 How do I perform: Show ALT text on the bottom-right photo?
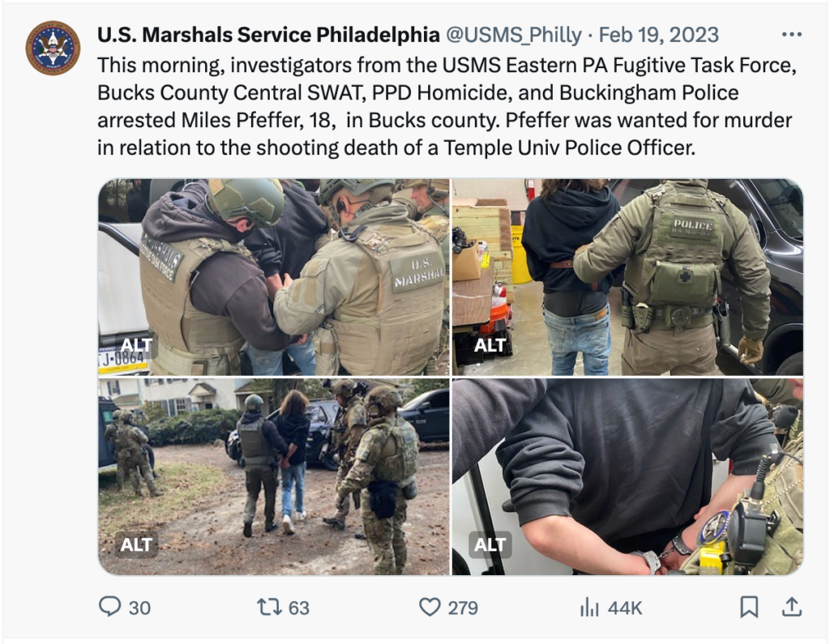pyautogui.click(x=490, y=544)
